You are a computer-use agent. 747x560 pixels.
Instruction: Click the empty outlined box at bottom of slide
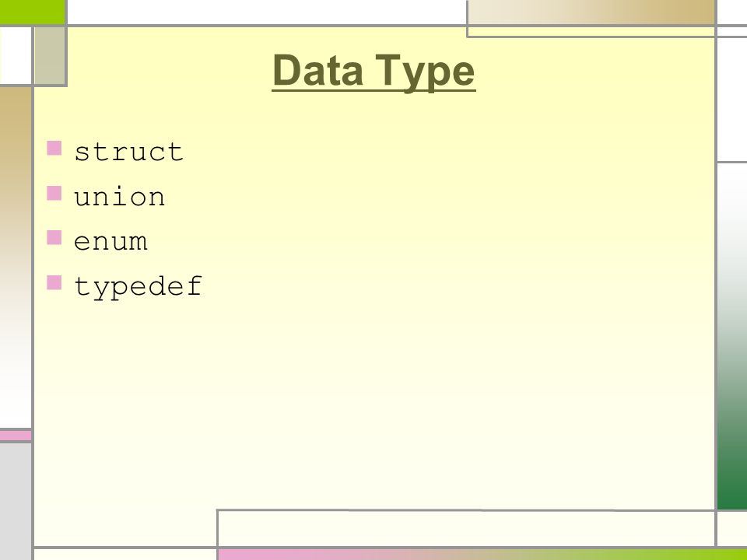pyautogui.click(x=466, y=529)
